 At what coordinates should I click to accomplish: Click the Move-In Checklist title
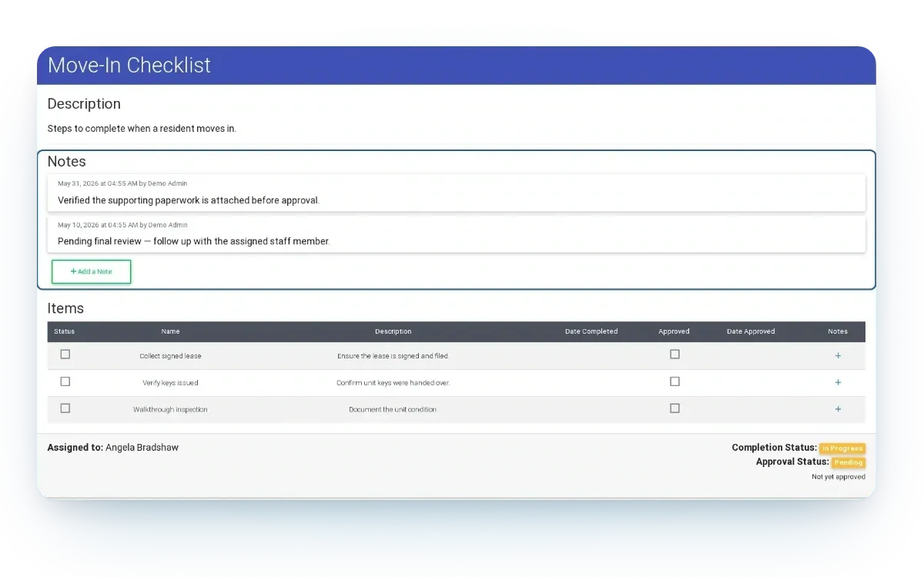(129, 65)
